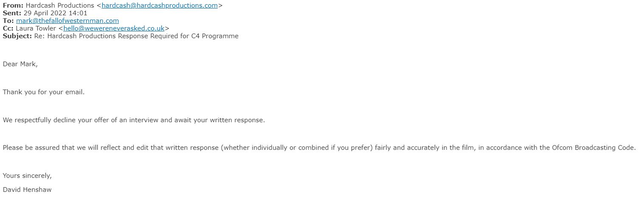The height and width of the screenshot is (205, 644).
Task: Click the bold "Subject:" header label
Action: [17, 36]
